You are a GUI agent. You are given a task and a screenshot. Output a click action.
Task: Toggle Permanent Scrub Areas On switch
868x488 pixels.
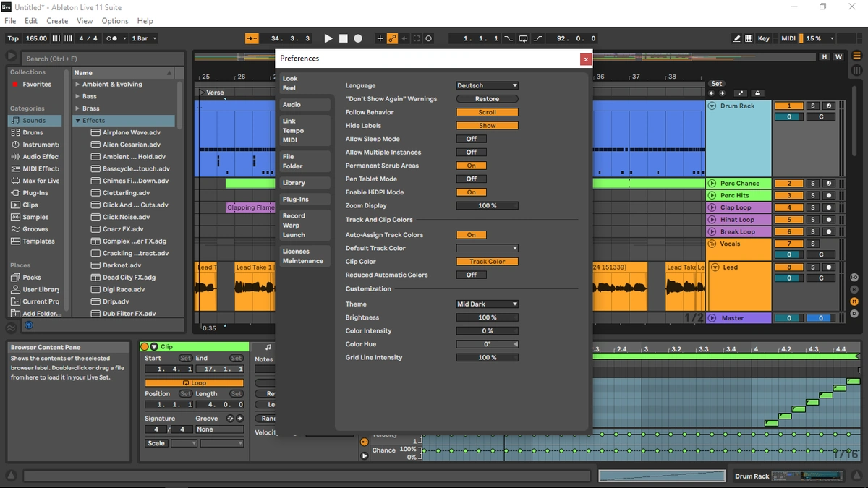coord(472,166)
